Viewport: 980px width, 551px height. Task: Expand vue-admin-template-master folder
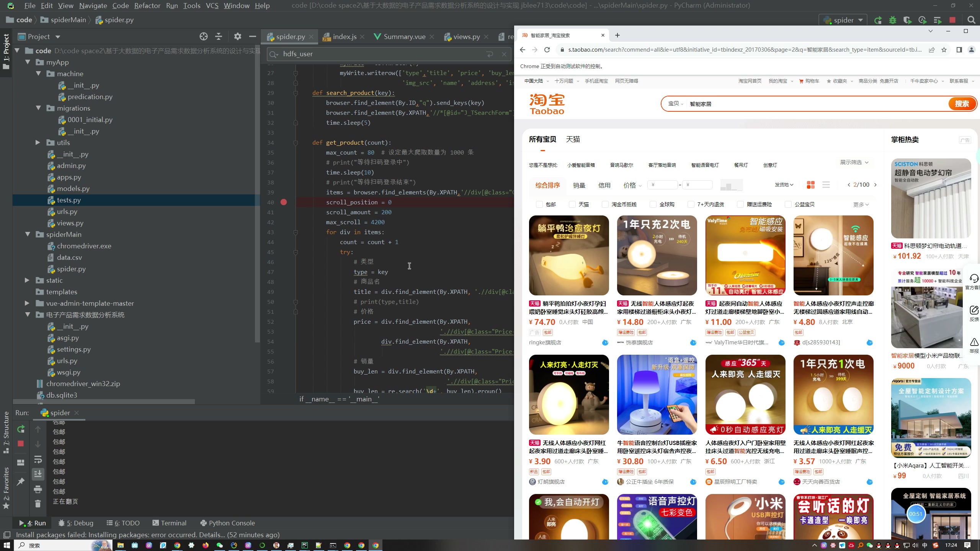pyautogui.click(x=27, y=303)
